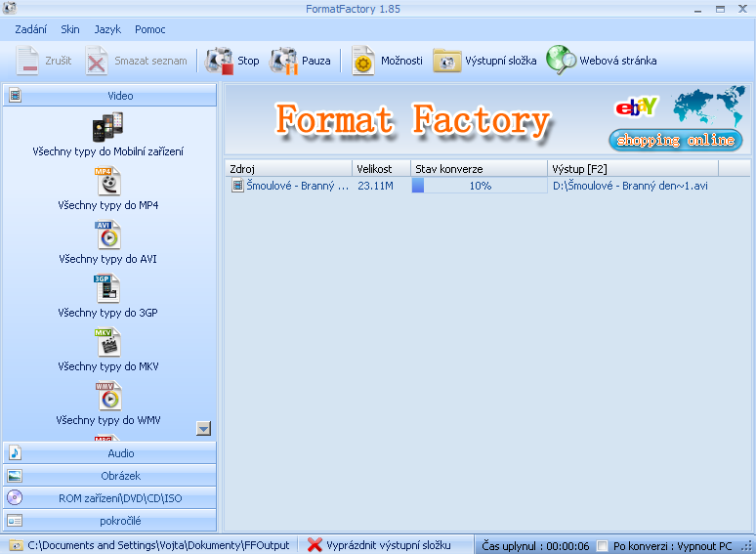Click the Všechny typy do MKV label

pos(108,366)
